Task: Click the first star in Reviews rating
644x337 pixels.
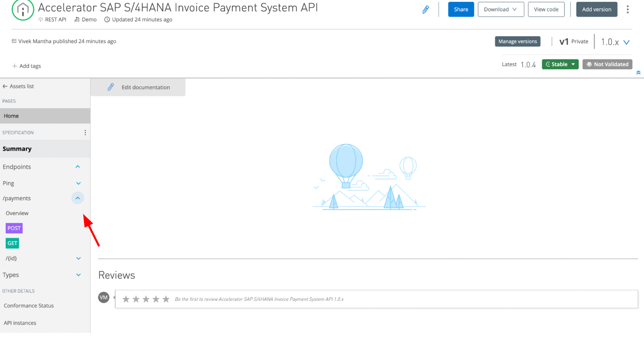Action: pos(126,299)
